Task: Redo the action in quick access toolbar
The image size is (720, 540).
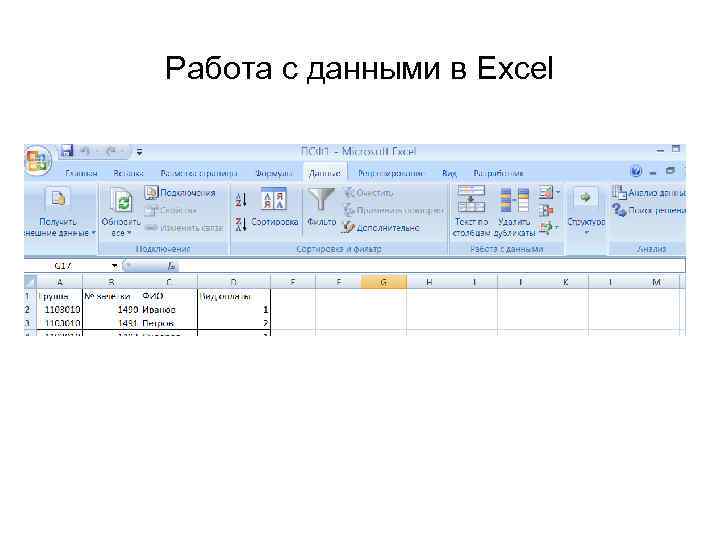Action: click(112, 151)
